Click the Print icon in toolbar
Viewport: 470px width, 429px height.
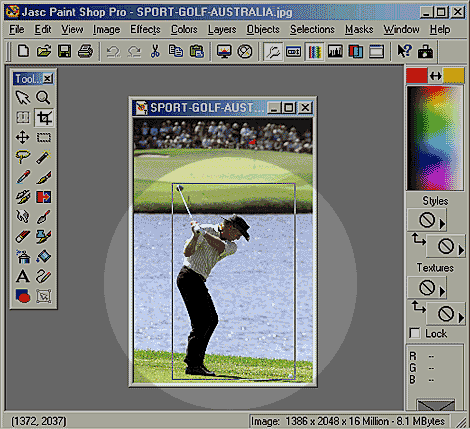click(85, 52)
